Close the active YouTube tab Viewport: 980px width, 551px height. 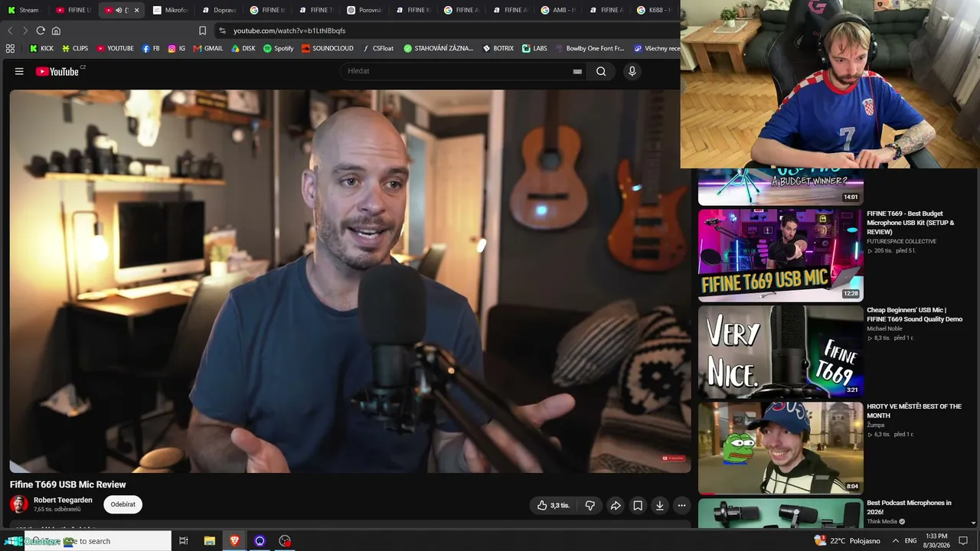click(x=136, y=10)
